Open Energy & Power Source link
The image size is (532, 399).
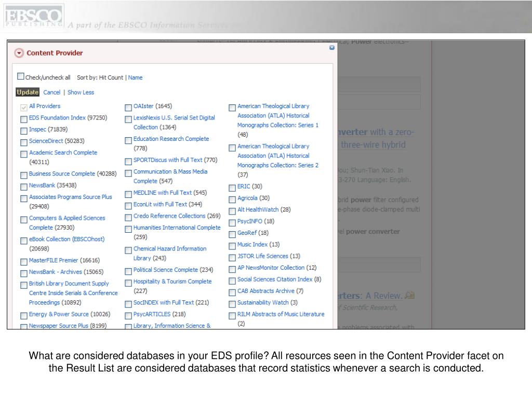pos(59,314)
